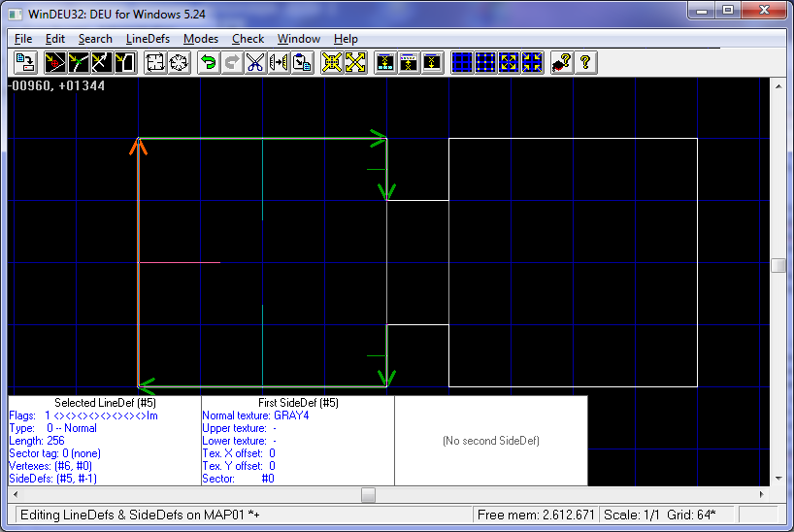Image resolution: width=794 pixels, height=532 pixels.
Task: Click the WinDEU32 application icon in title bar
Action: click(16, 15)
